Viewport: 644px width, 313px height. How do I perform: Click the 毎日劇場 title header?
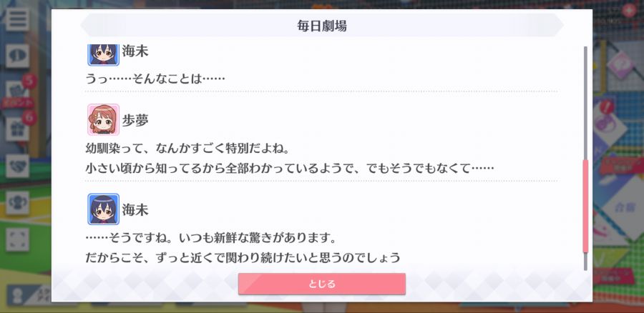[321, 26]
